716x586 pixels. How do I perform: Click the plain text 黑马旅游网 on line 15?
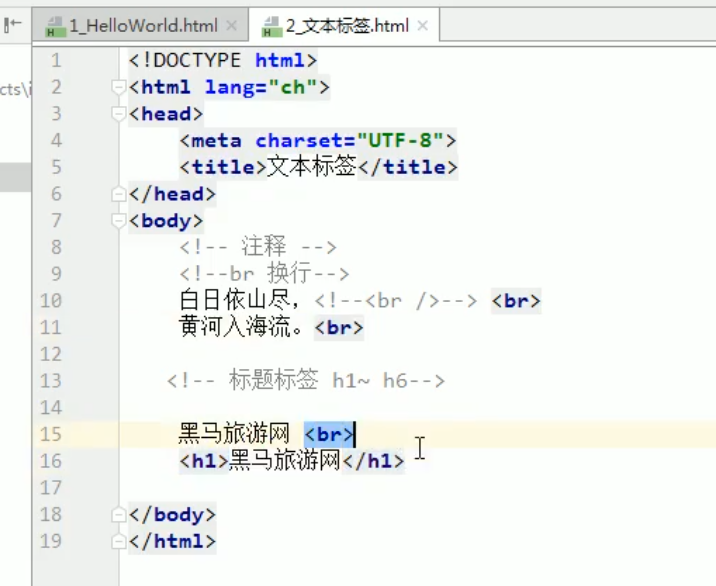(x=234, y=434)
